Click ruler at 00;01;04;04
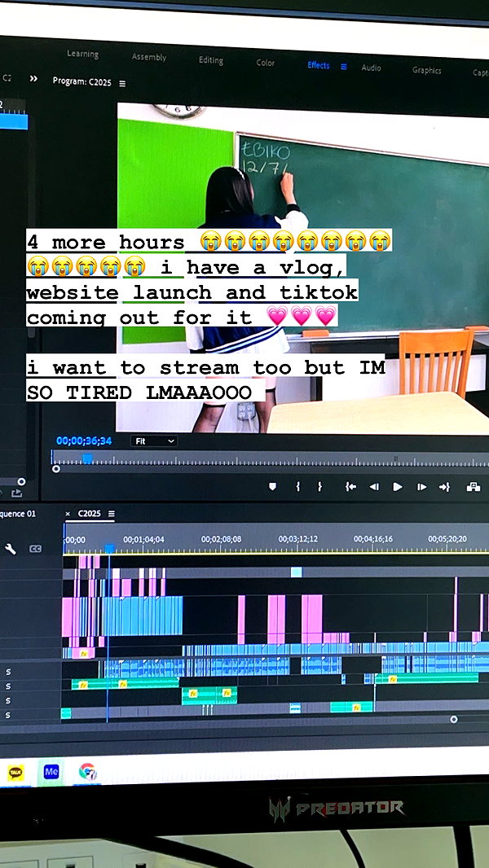This screenshot has width=489, height=868. click(143, 539)
